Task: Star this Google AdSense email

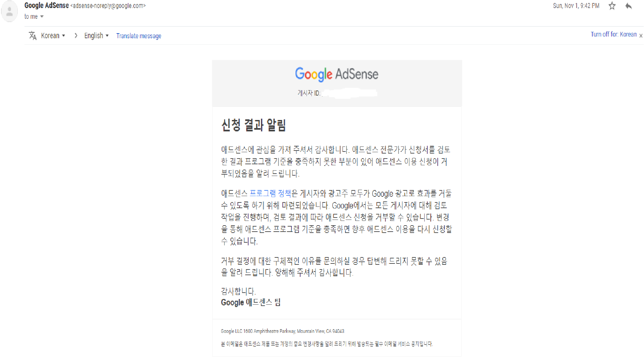Action: tap(612, 6)
